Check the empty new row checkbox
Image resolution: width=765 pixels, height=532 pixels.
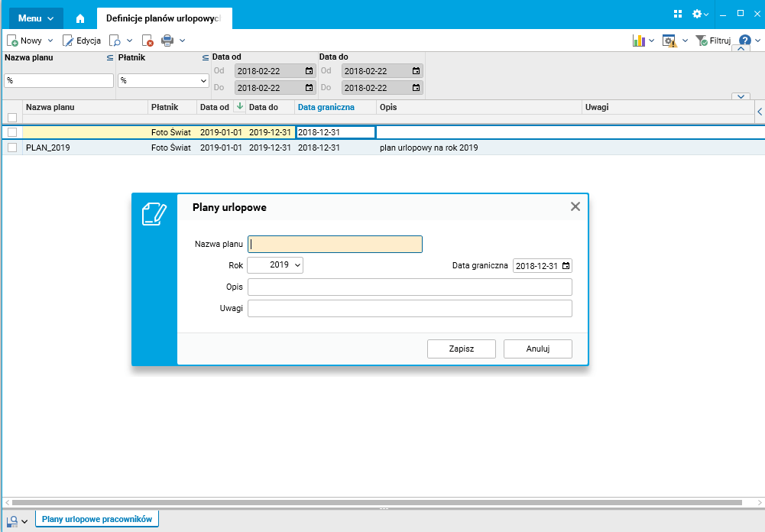12,132
